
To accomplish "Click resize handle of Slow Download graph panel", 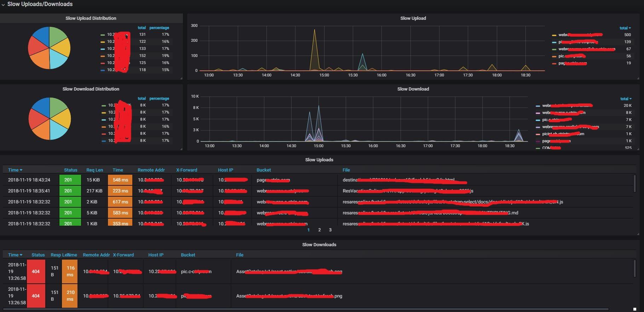I will (638, 149).
